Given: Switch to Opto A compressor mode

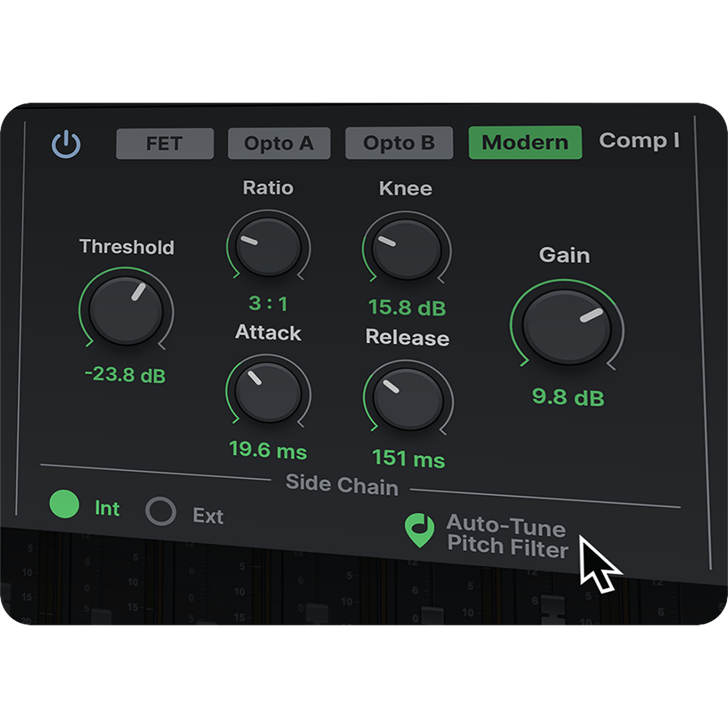Looking at the screenshot, I should [279, 143].
